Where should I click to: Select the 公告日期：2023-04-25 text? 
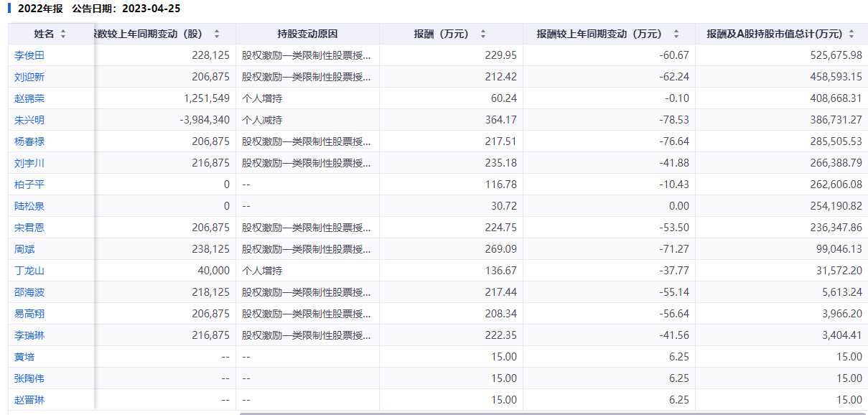[x=126, y=9]
